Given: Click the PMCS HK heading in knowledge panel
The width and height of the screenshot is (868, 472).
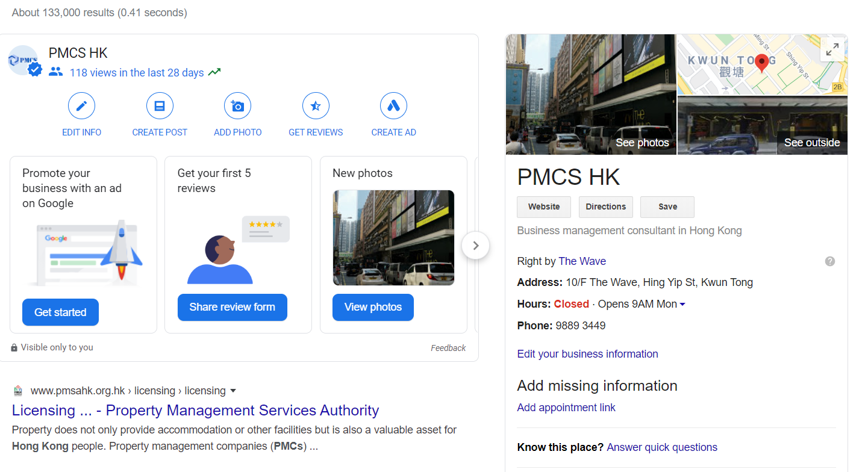Looking at the screenshot, I should click(x=568, y=177).
